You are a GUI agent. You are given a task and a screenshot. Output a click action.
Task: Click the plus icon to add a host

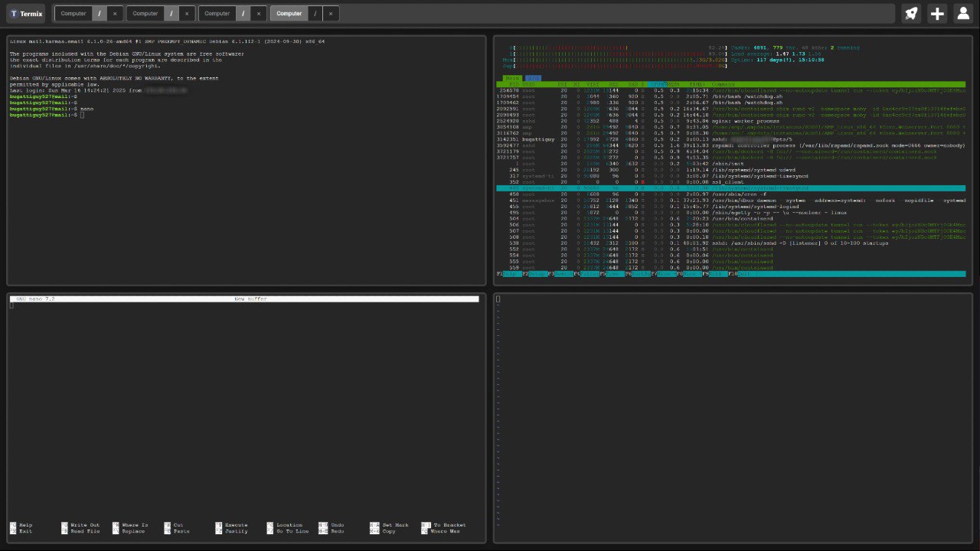(x=937, y=13)
